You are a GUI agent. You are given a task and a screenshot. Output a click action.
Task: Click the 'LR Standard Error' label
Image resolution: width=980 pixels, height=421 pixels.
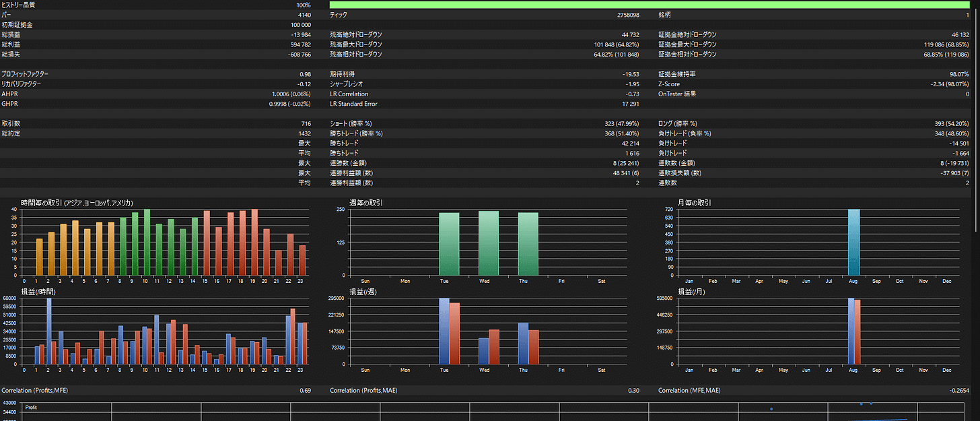pos(353,104)
